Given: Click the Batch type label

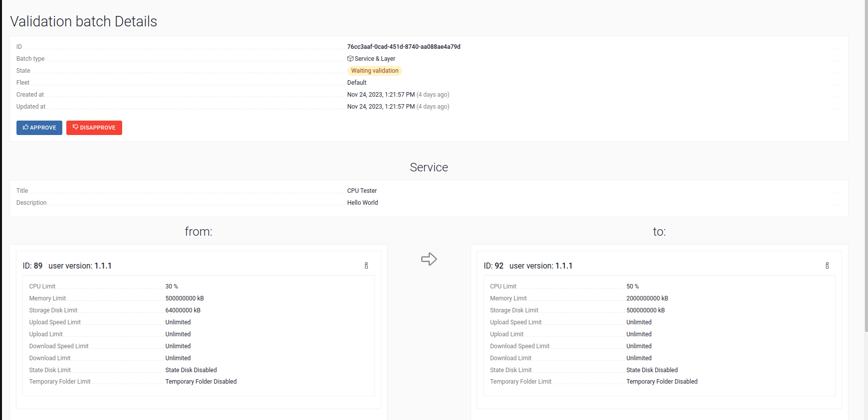Looking at the screenshot, I should (x=30, y=59).
